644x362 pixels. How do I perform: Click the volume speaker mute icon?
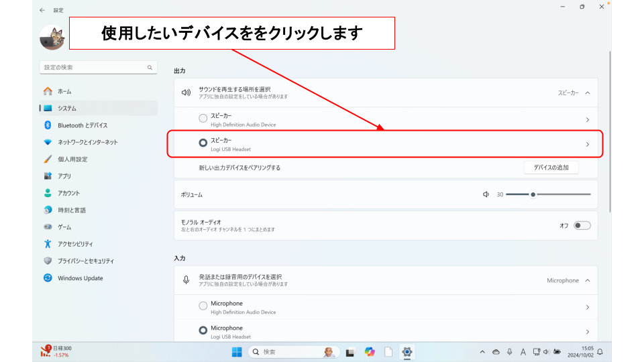click(486, 194)
